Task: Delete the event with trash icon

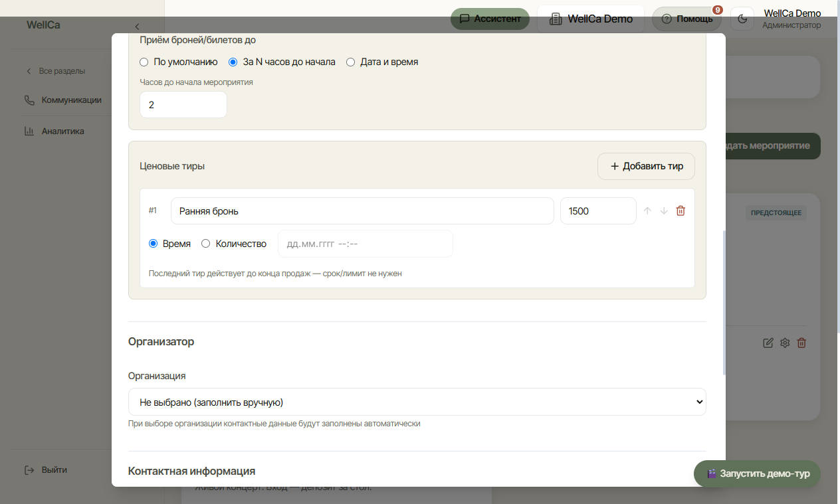Action: coord(801,343)
